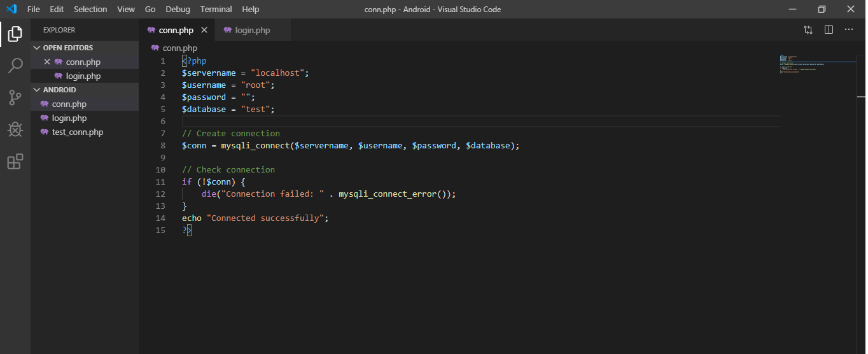Select login.php under Open Editors

85,76
